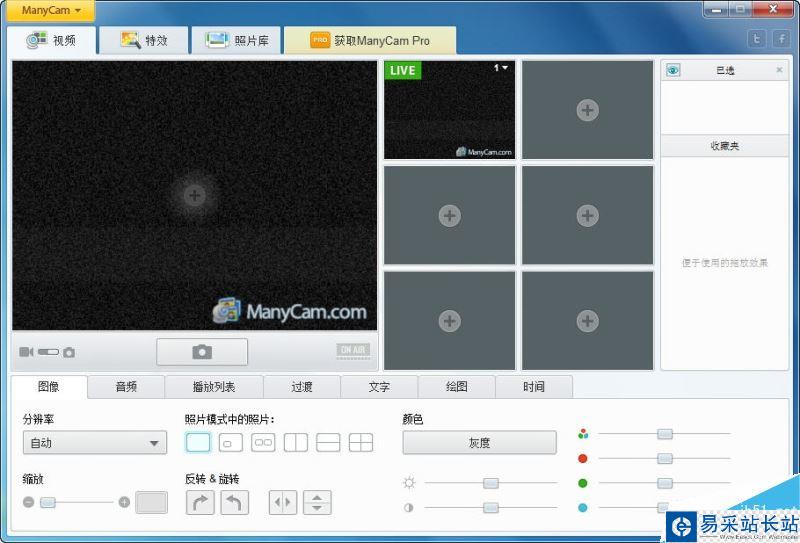
Task: Click the 收藏夹 panel header
Action: pos(724,146)
